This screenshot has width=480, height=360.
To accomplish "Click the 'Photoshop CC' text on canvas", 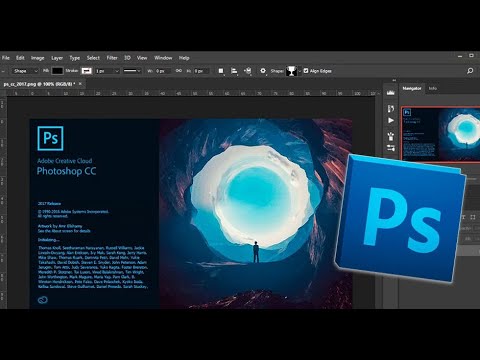I will coord(66,171).
